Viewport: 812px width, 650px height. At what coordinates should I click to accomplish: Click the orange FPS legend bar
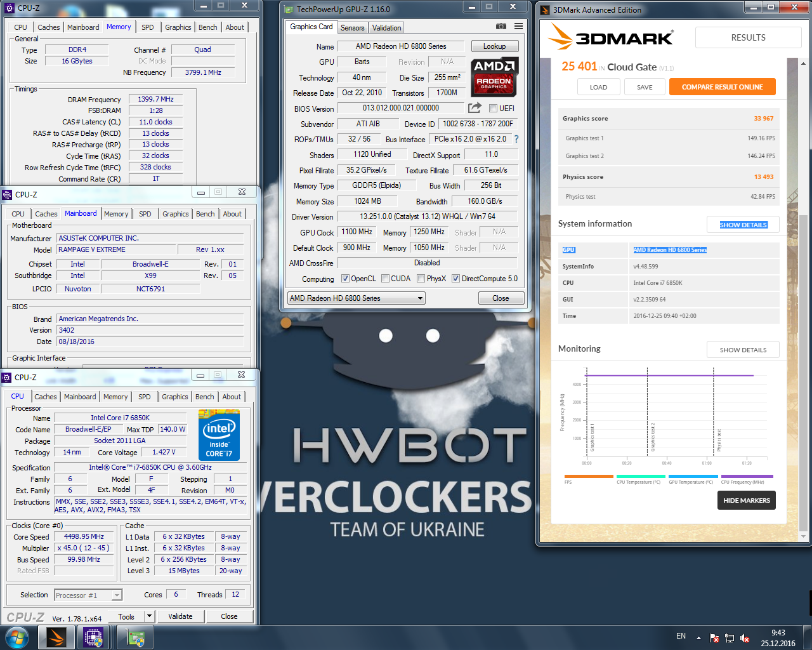tap(589, 476)
